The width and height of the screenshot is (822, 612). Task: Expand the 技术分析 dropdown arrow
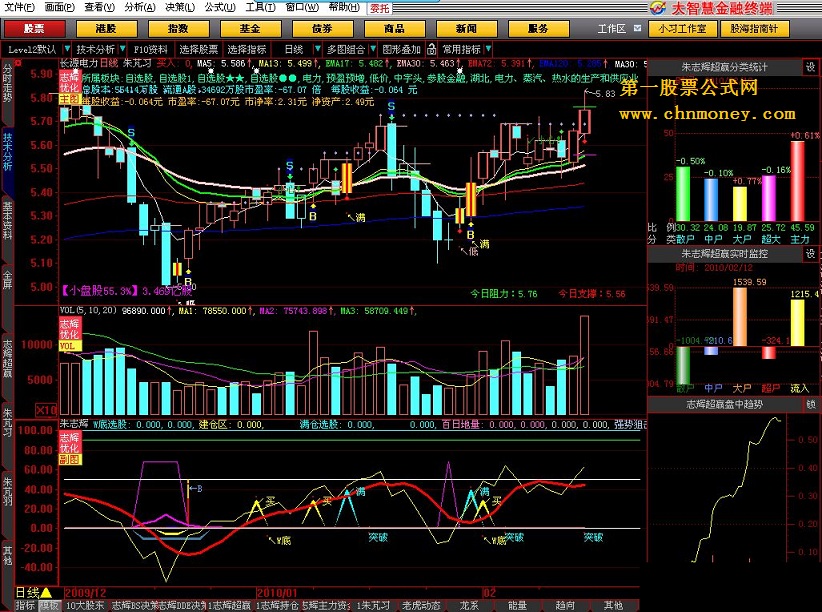coord(122,49)
